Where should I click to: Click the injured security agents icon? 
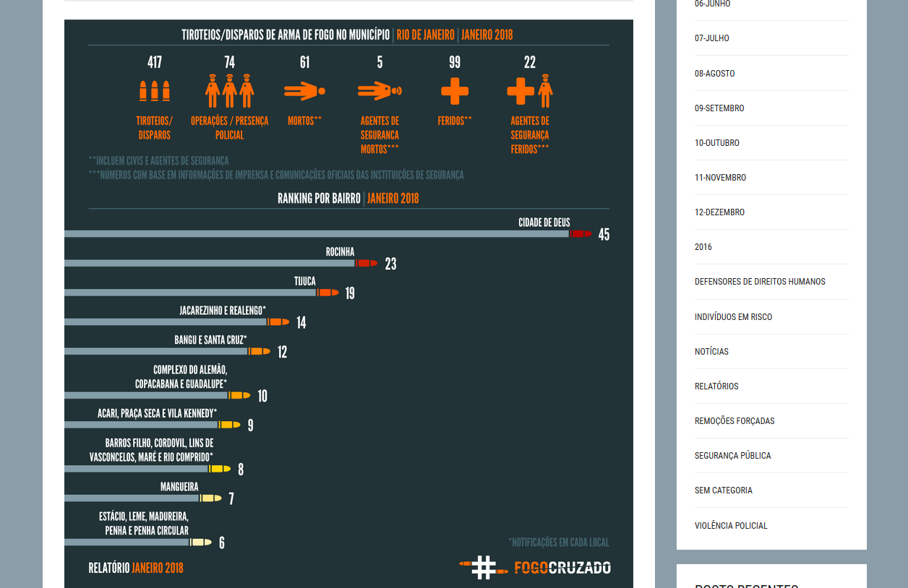pyautogui.click(x=530, y=91)
